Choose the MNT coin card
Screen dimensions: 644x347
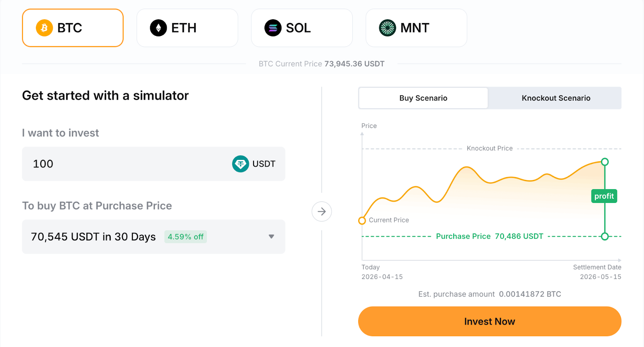click(x=416, y=28)
